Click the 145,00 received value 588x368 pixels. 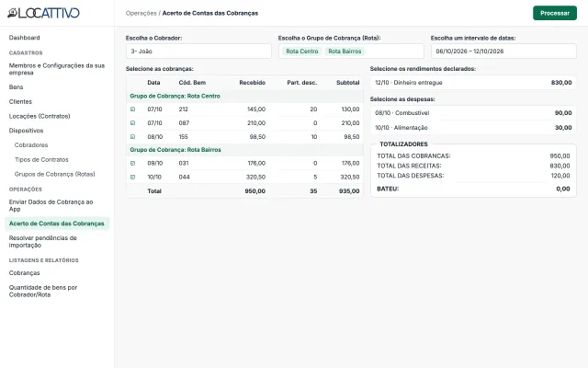pos(256,109)
